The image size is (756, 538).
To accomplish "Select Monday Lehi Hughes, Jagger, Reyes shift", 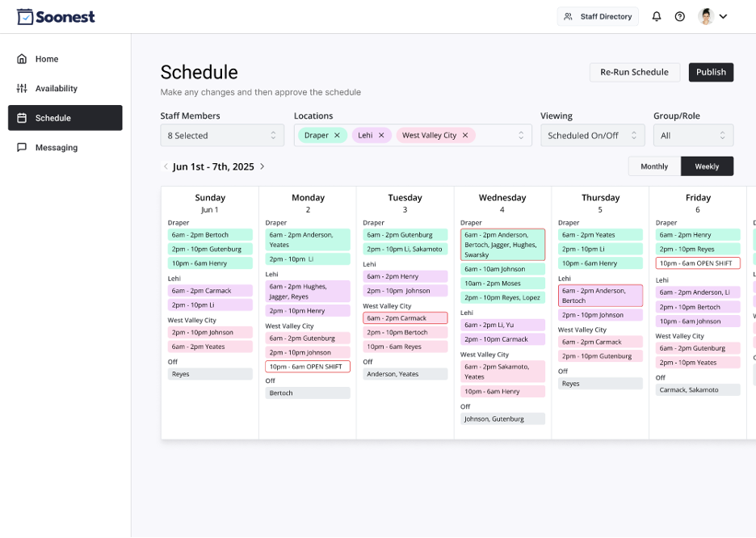I will (308, 291).
